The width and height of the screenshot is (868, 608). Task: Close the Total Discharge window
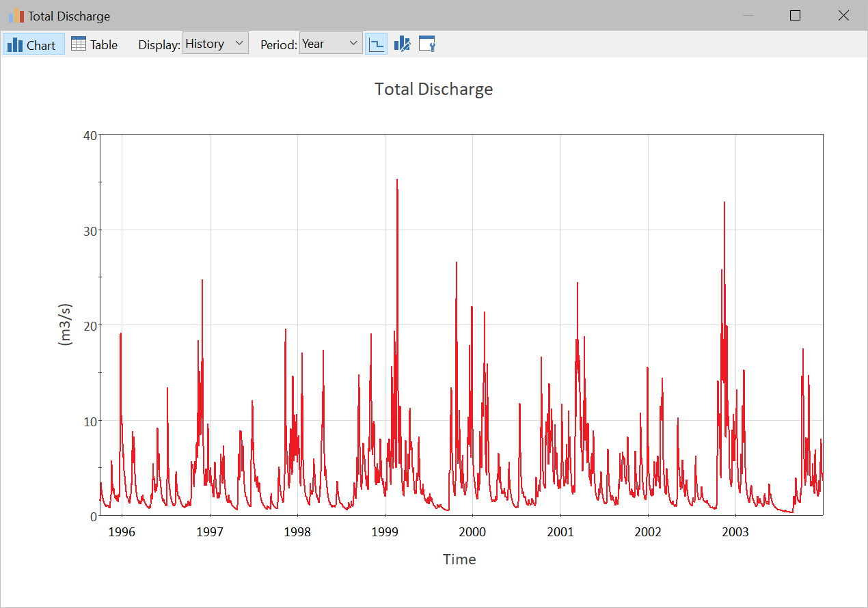point(843,16)
